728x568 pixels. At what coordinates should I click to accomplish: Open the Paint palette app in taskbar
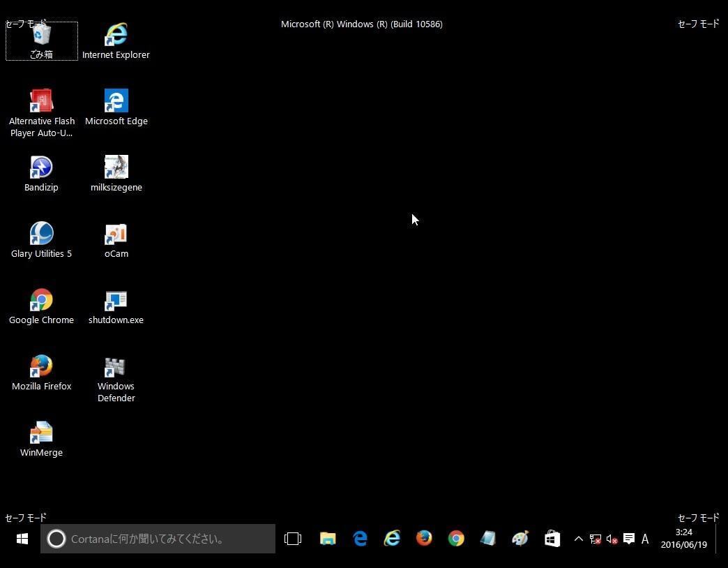click(x=520, y=539)
